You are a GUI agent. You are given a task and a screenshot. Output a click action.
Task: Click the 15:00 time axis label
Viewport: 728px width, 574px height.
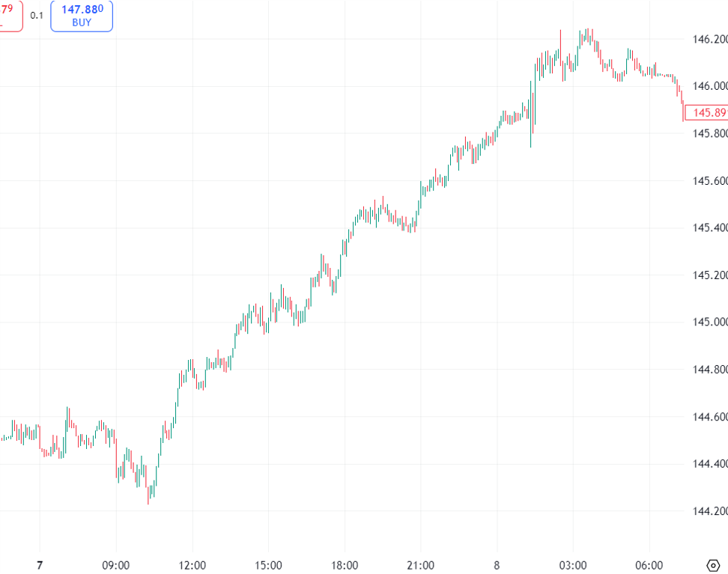268,565
